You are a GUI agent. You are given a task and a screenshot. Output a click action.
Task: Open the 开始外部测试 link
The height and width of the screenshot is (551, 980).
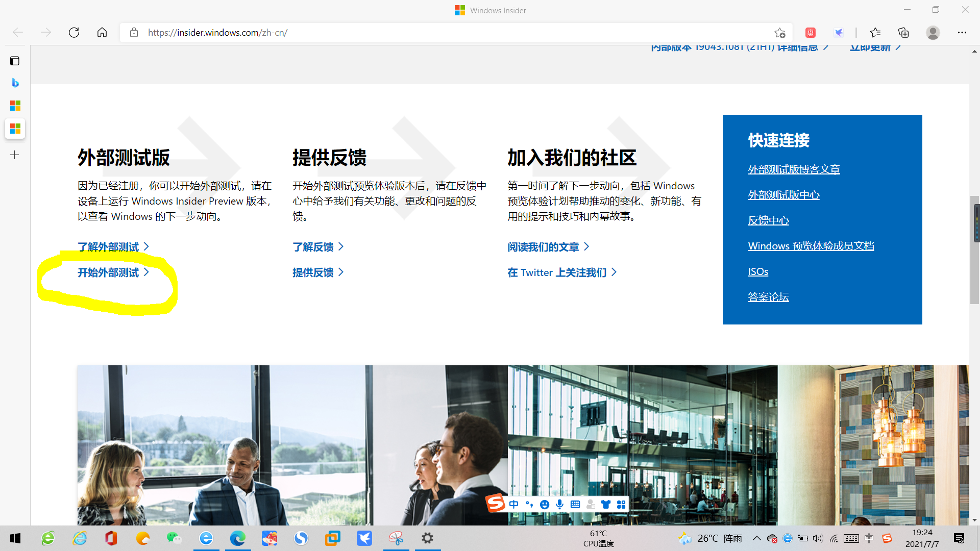point(113,272)
